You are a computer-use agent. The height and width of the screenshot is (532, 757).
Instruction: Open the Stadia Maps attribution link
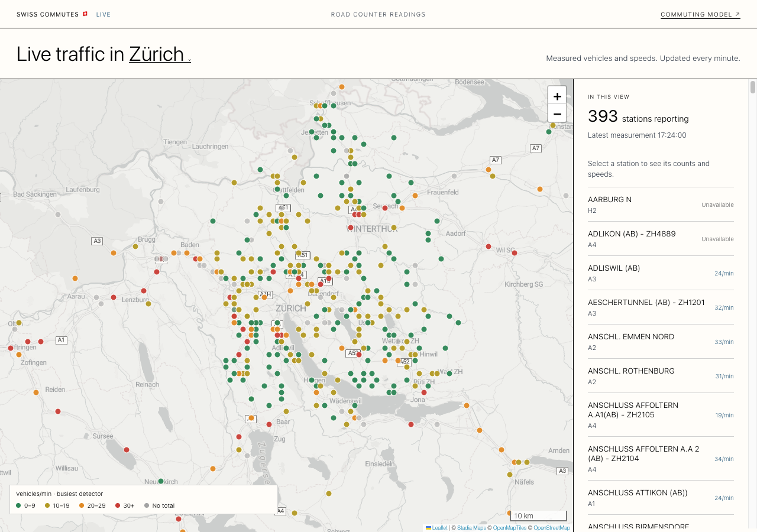471,528
